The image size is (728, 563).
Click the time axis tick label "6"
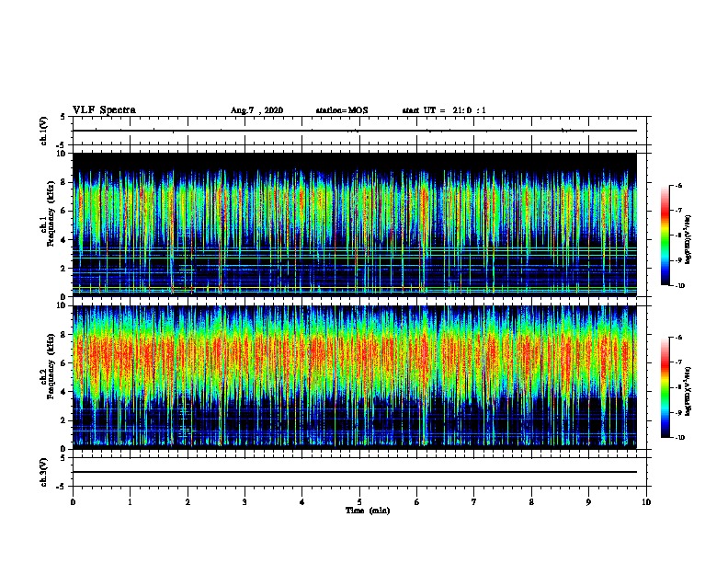pos(416,502)
